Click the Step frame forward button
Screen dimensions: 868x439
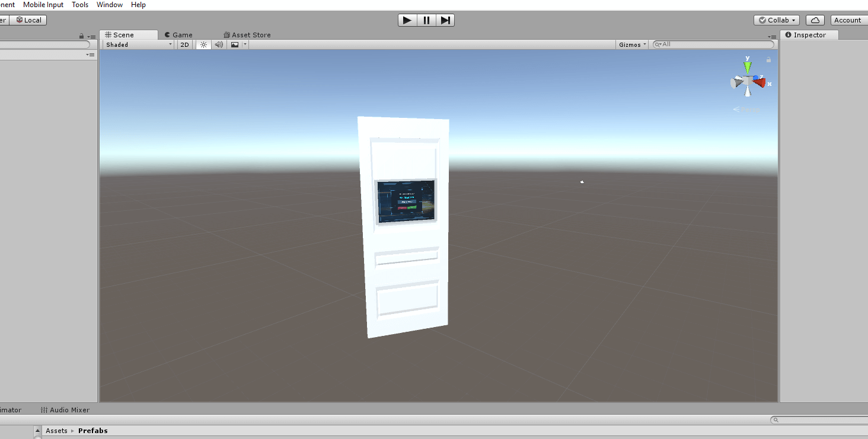[x=445, y=20]
